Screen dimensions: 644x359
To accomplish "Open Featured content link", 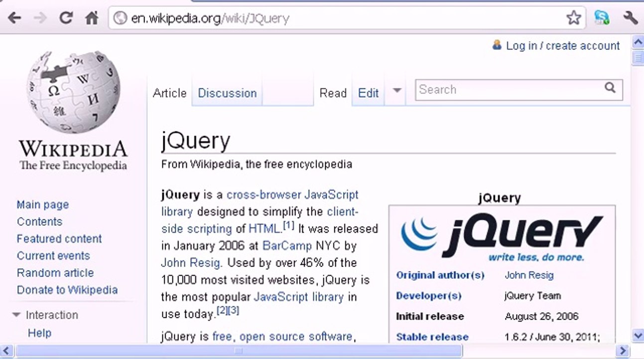I will tap(59, 238).
